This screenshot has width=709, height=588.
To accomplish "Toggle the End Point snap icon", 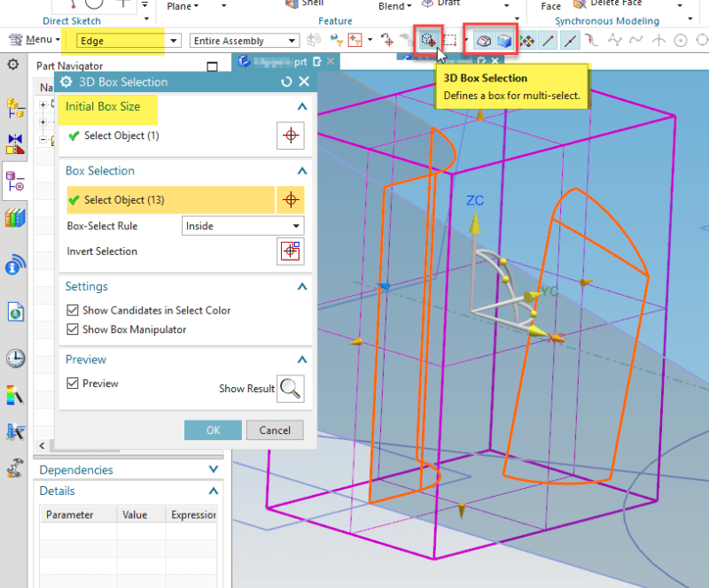I will [x=549, y=41].
